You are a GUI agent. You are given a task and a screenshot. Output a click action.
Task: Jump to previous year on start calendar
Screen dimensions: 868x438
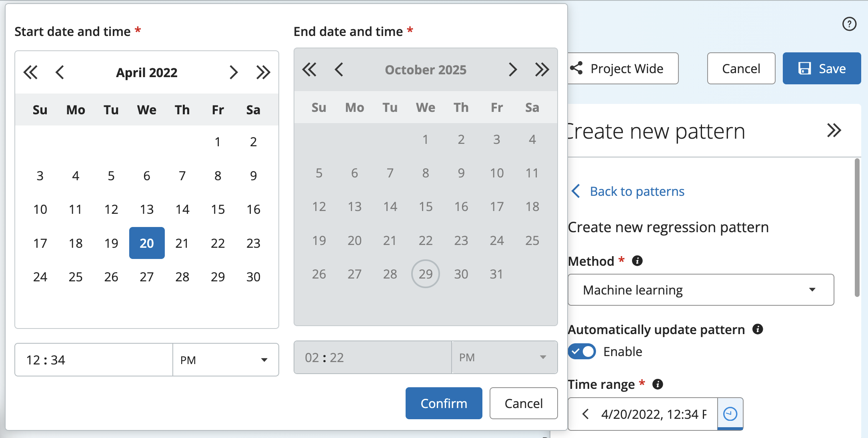click(31, 72)
